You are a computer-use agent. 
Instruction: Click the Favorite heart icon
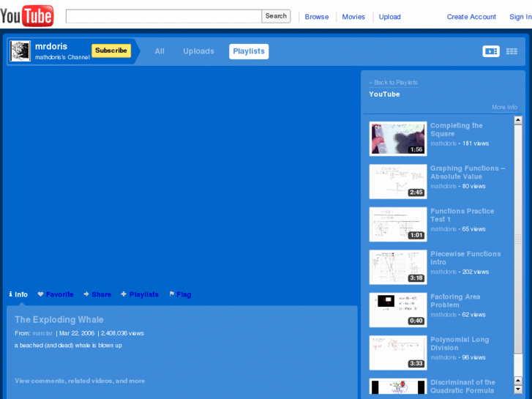coord(40,294)
